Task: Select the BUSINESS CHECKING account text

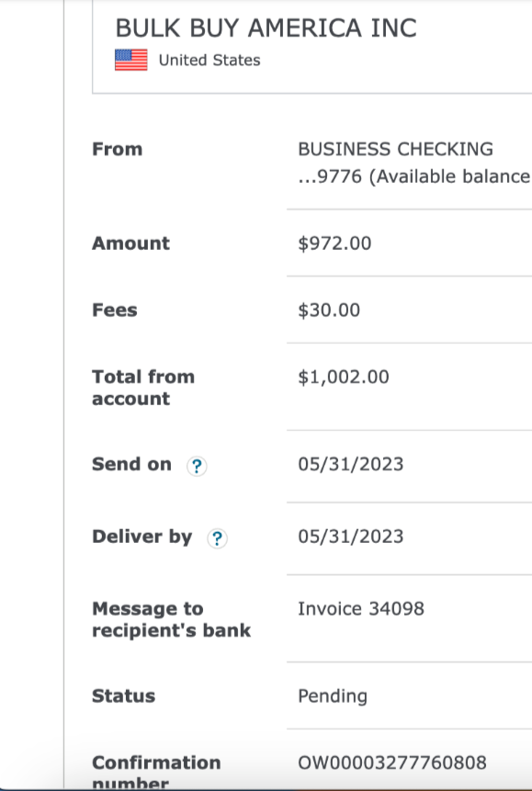Action: click(x=395, y=149)
